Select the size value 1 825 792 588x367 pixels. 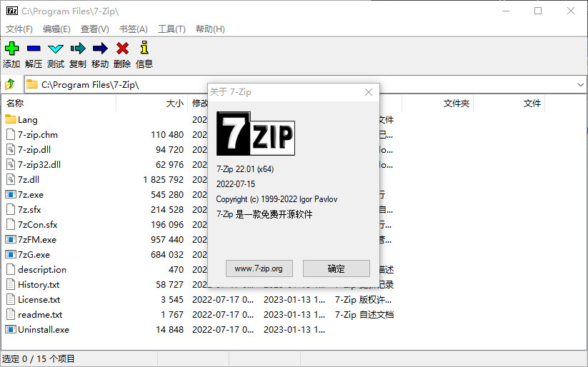(x=163, y=179)
